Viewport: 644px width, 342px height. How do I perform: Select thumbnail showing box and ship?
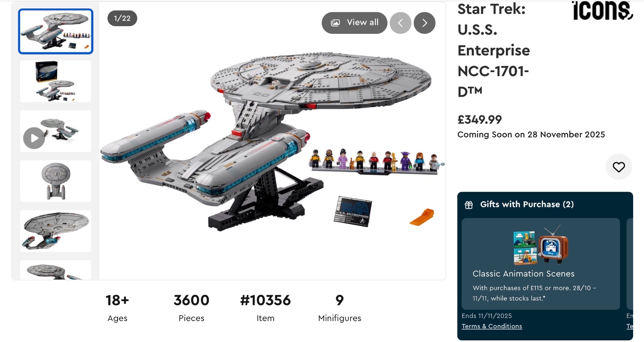click(56, 81)
